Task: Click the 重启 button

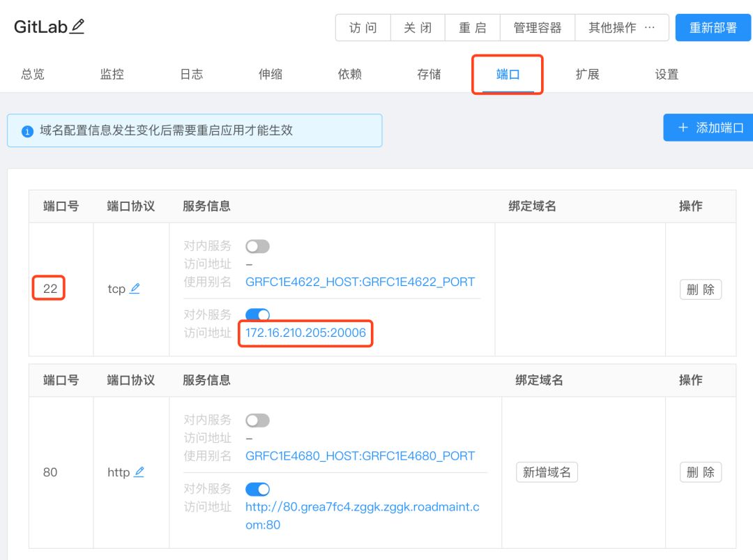Action: click(473, 27)
